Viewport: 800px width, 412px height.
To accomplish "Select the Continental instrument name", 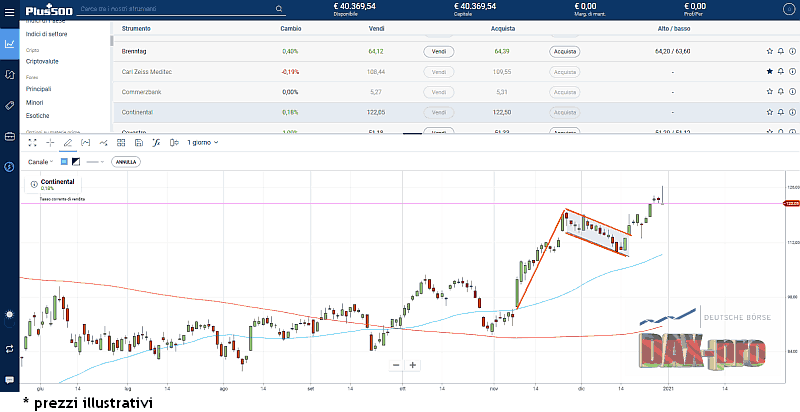I will pyautogui.click(x=137, y=112).
